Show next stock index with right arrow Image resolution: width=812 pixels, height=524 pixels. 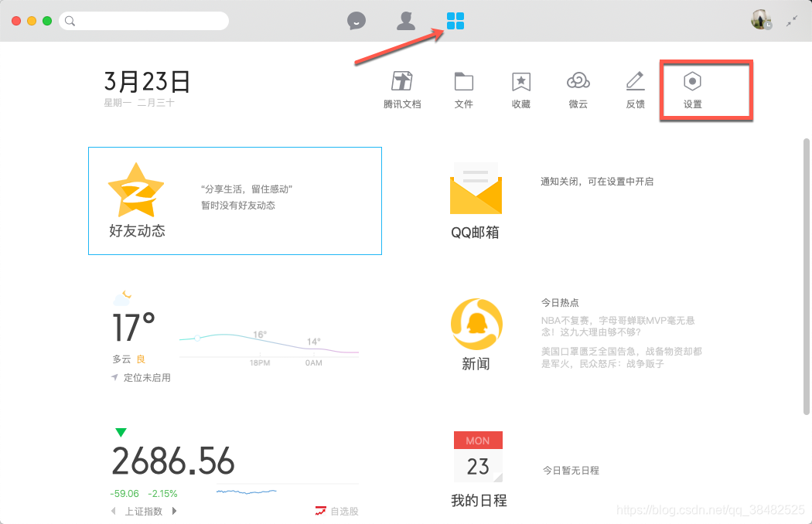point(175,511)
